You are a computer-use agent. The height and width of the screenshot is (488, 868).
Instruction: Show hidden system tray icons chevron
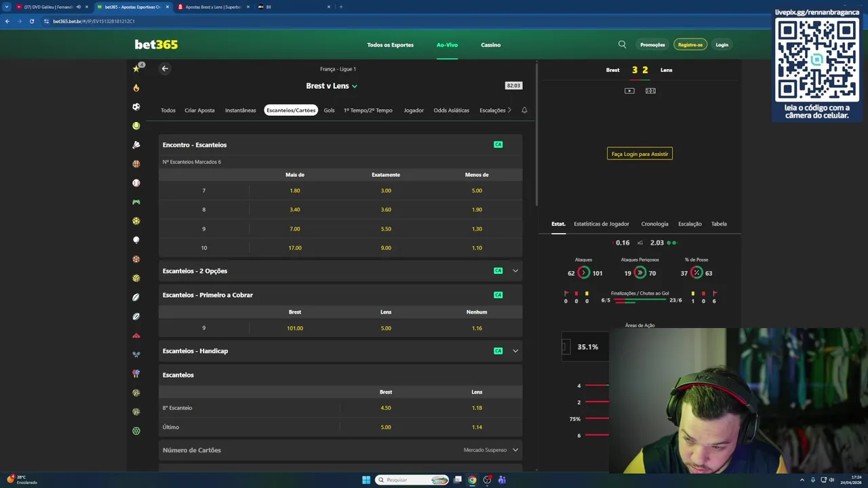tap(802, 480)
